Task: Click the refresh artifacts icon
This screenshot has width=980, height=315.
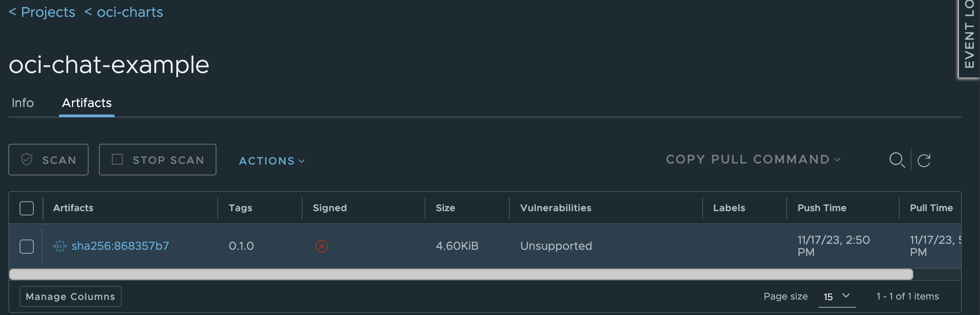Action: click(x=924, y=160)
